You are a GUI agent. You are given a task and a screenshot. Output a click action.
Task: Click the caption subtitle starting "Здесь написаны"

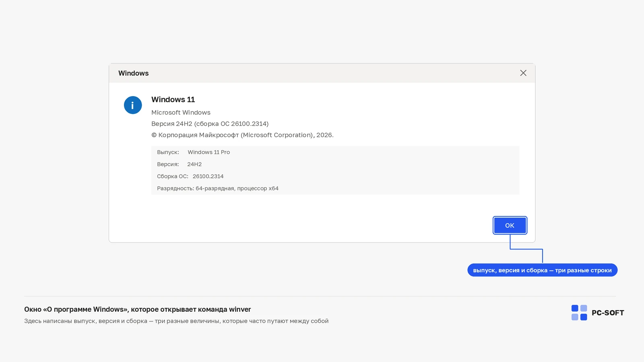pos(176,321)
